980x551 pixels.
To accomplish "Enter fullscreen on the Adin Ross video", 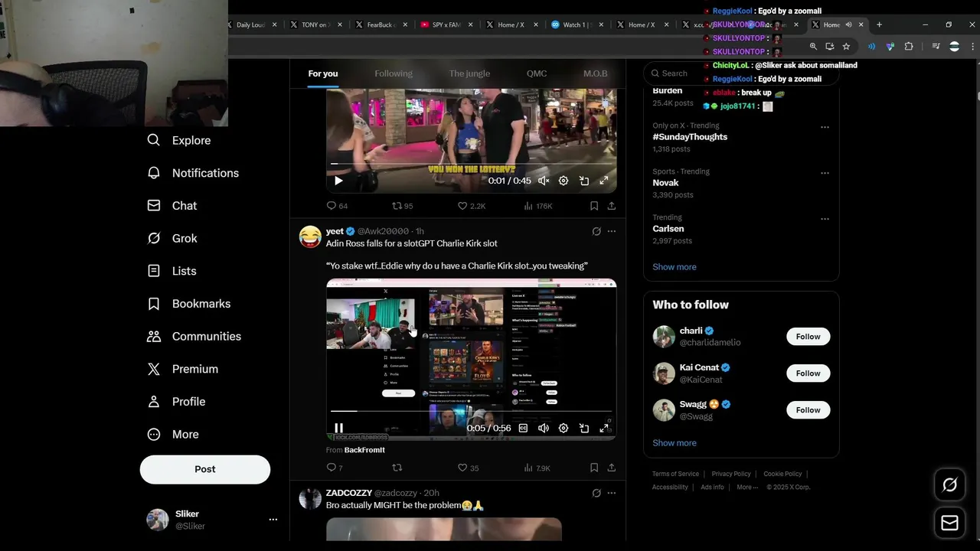I will pos(604,428).
